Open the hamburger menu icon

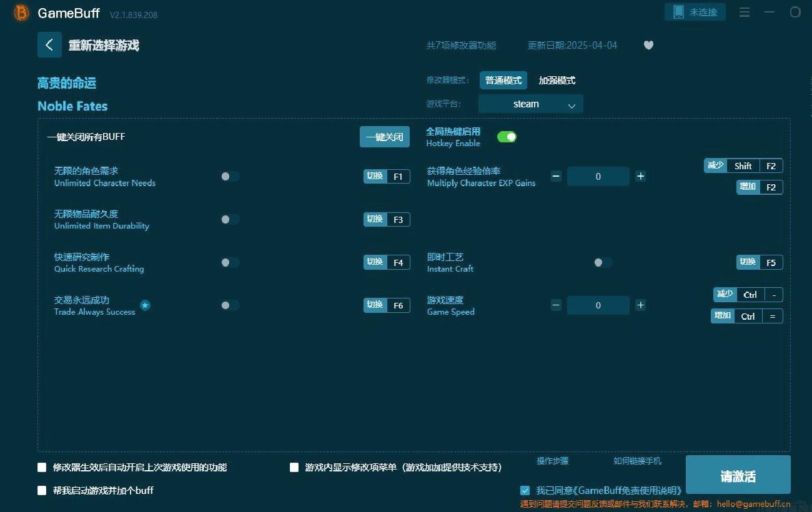pyautogui.click(x=744, y=12)
